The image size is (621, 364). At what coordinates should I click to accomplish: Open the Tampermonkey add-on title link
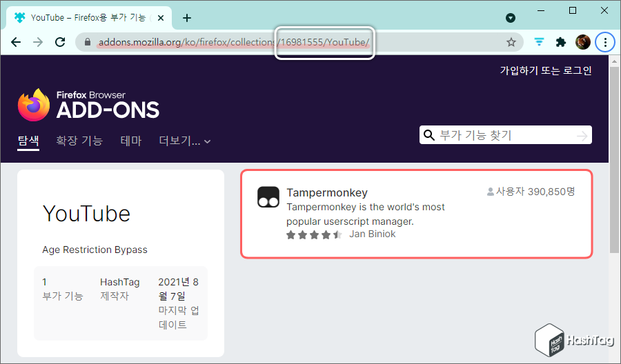tap(327, 192)
